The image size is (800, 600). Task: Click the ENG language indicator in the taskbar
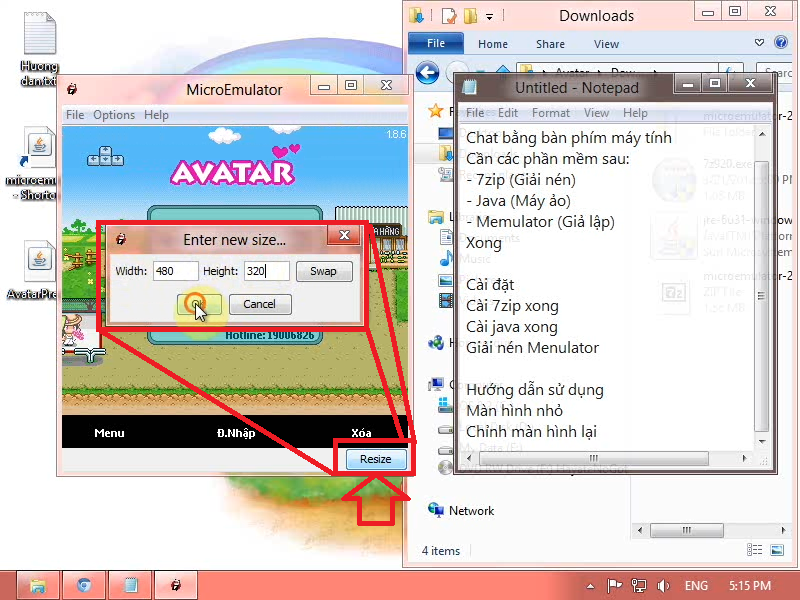click(696, 585)
